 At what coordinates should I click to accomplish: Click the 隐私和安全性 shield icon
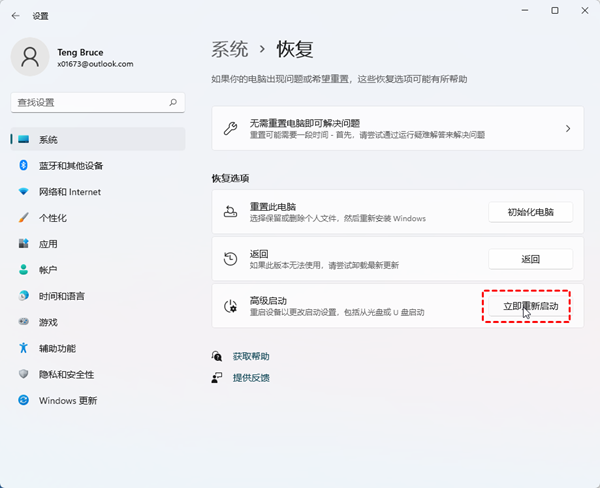(x=23, y=374)
